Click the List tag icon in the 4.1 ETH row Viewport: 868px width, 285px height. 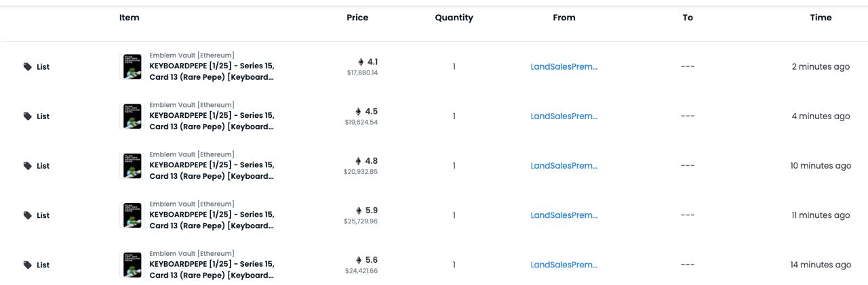[x=28, y=67]
